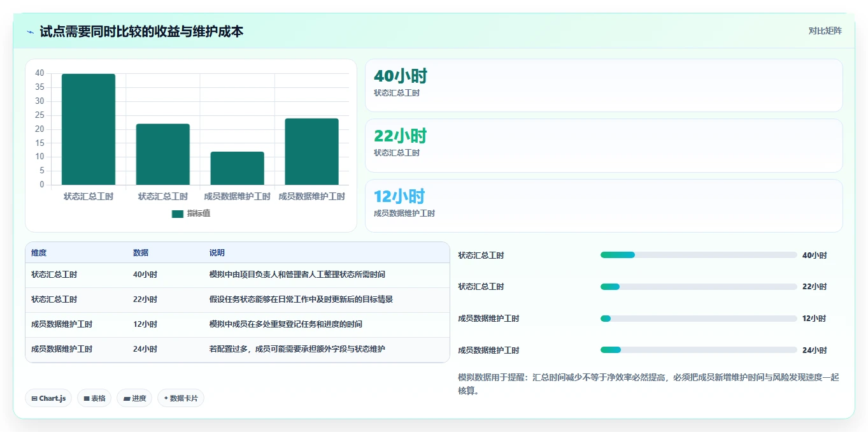Click the description starting 若配置过多
The image size is (868, 432).
[297, 349]
